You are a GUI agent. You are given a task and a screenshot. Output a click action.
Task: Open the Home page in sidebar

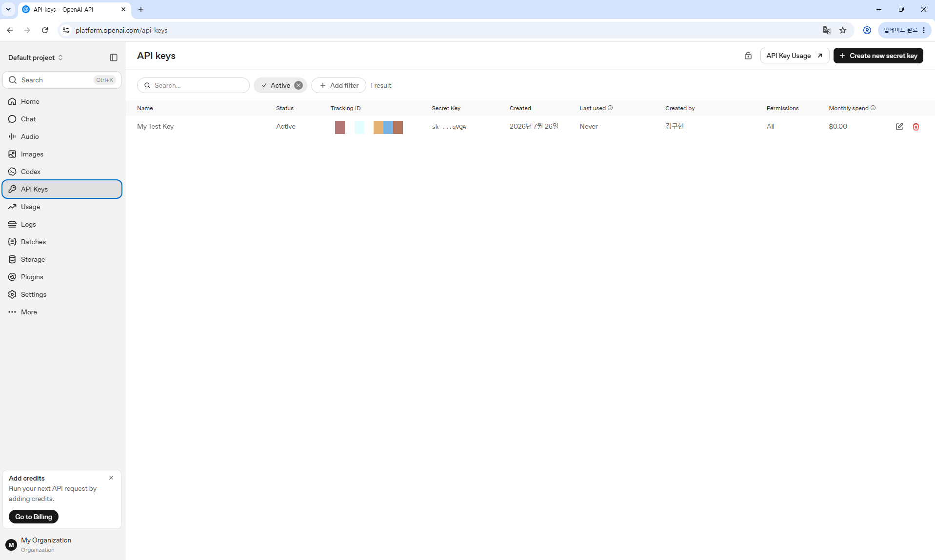tap(62, 101)
